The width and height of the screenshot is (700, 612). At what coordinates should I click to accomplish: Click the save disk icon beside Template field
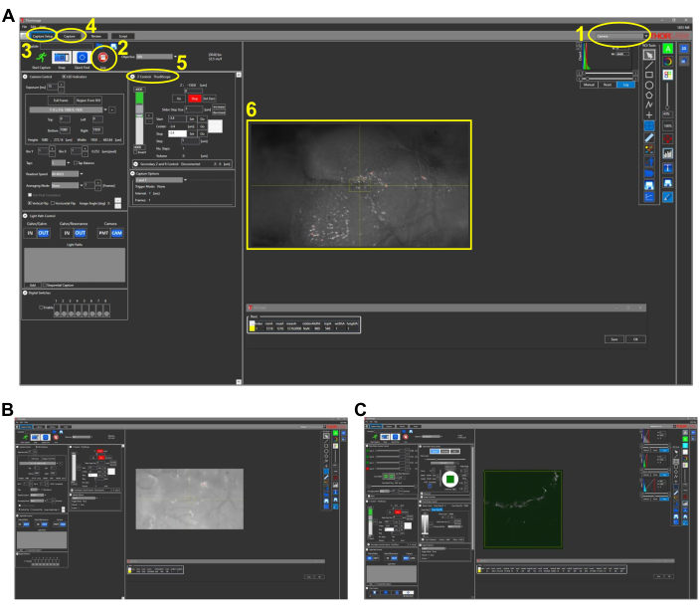click(113, 46)
